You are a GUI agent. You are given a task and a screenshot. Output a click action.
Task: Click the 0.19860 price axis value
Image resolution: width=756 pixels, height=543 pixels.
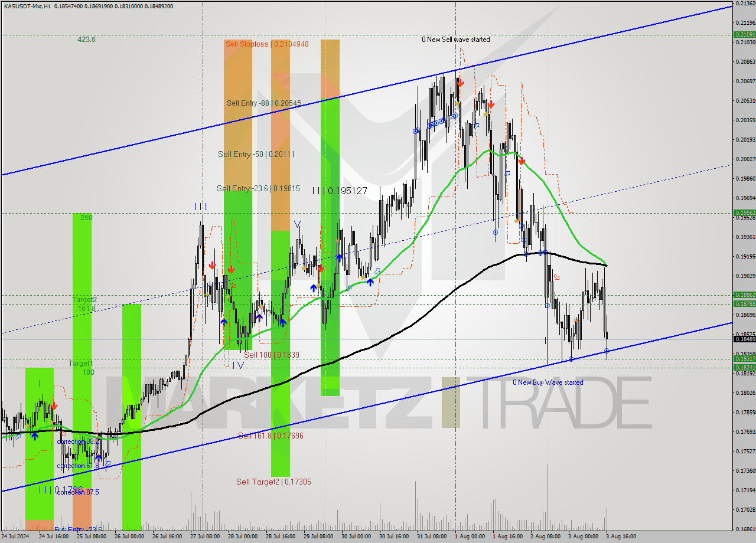click(745, 178)
